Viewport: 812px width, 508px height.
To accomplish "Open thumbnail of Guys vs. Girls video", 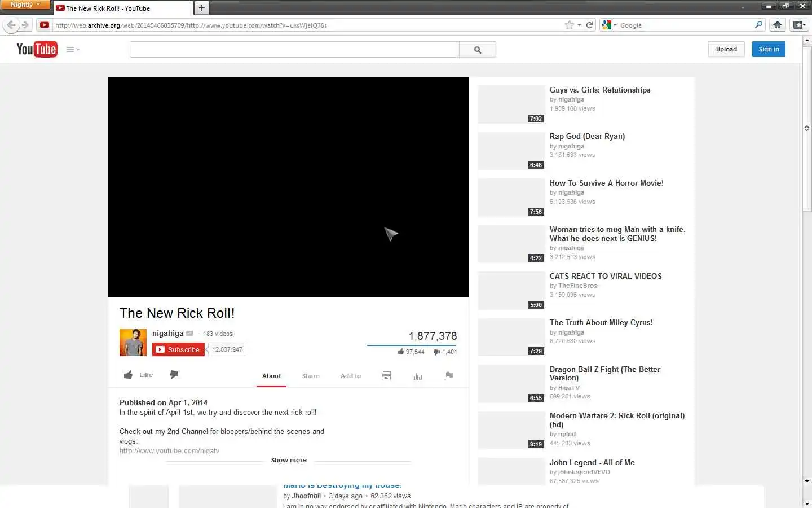I will point(511,104).
